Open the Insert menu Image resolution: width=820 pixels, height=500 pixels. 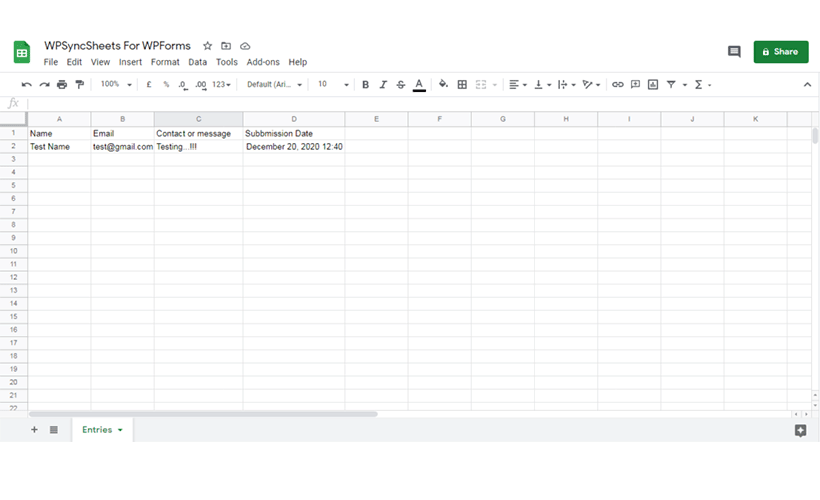[130, 62]
